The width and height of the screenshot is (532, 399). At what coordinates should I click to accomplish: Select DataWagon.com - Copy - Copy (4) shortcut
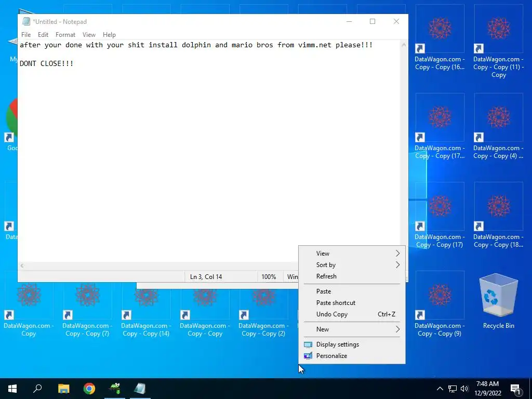pyautogui.click(x=498, y=126)
